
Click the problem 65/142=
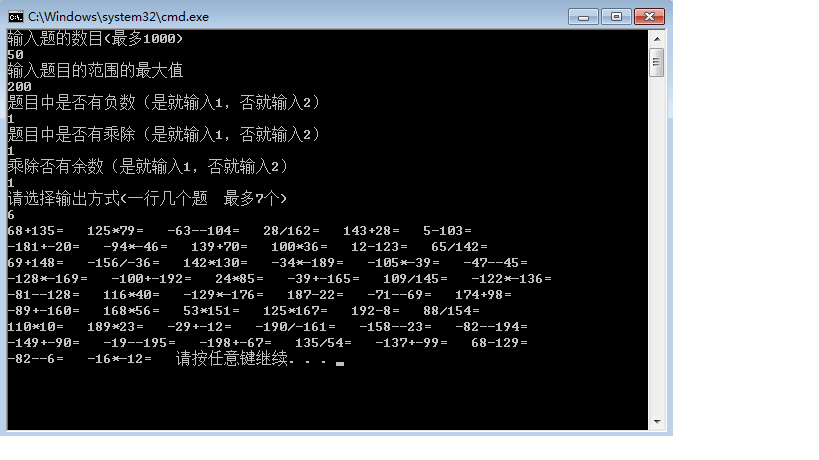(x=459, y=247)
